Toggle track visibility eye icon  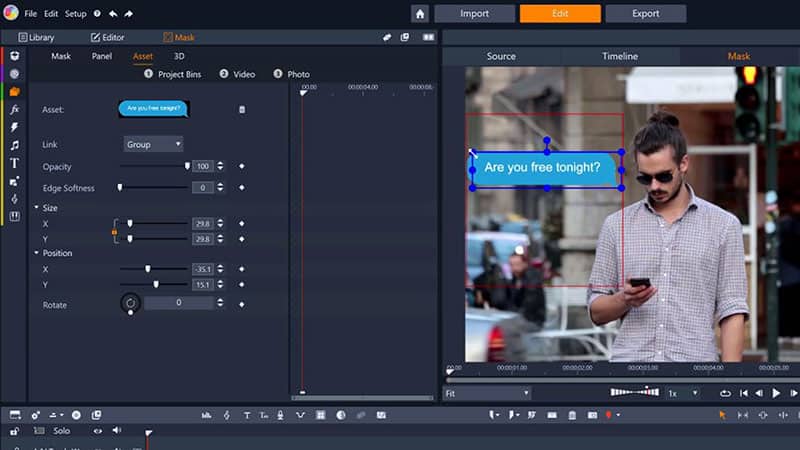98,431
